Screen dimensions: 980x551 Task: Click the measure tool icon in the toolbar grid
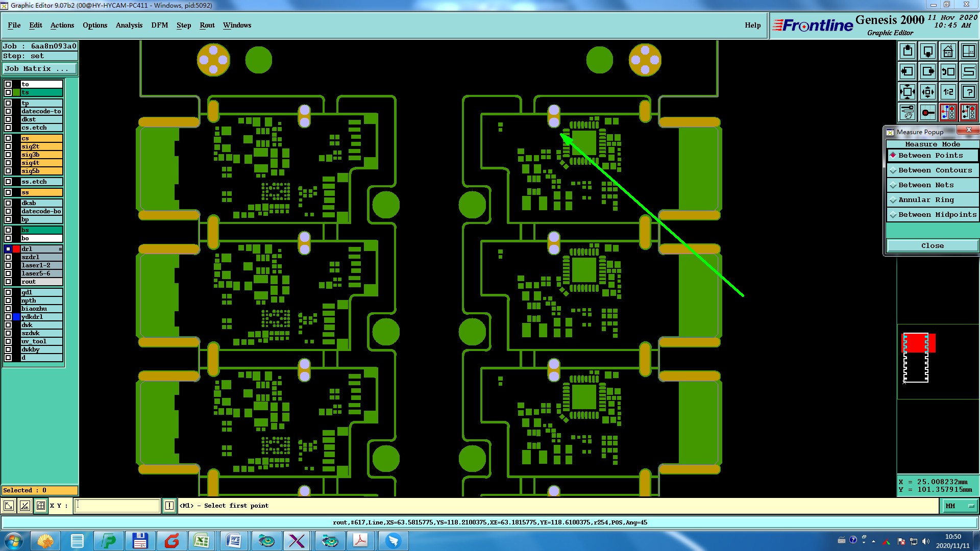click(x=928, y=112)
